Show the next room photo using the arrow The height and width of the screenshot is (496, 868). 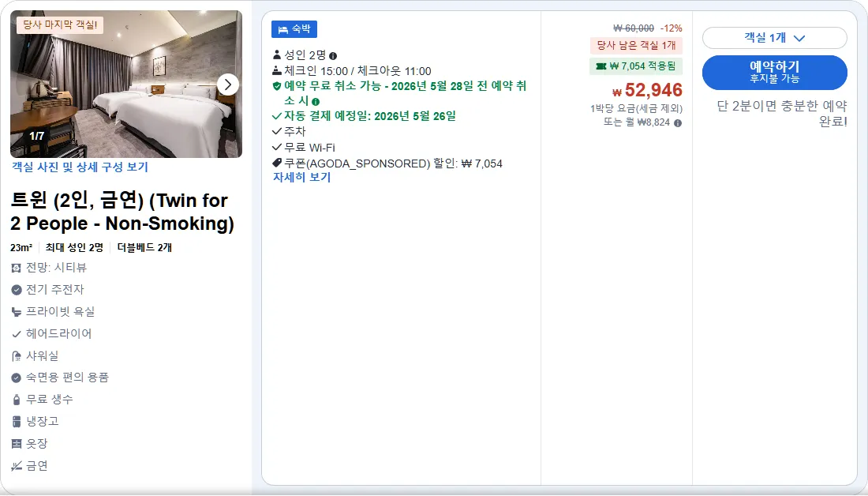[227, 85]
